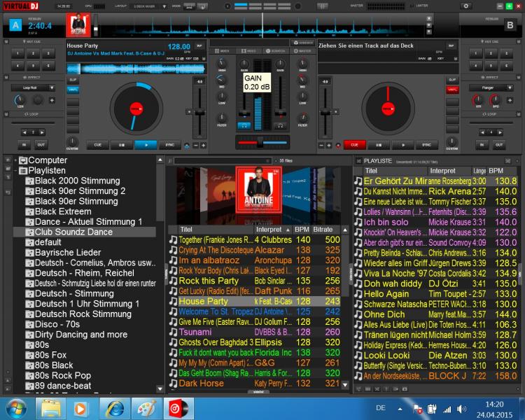Click the CUE button on deck B
Image resolution: width=525 pixels, height=420 pixels.
click(x=355, y=145)
